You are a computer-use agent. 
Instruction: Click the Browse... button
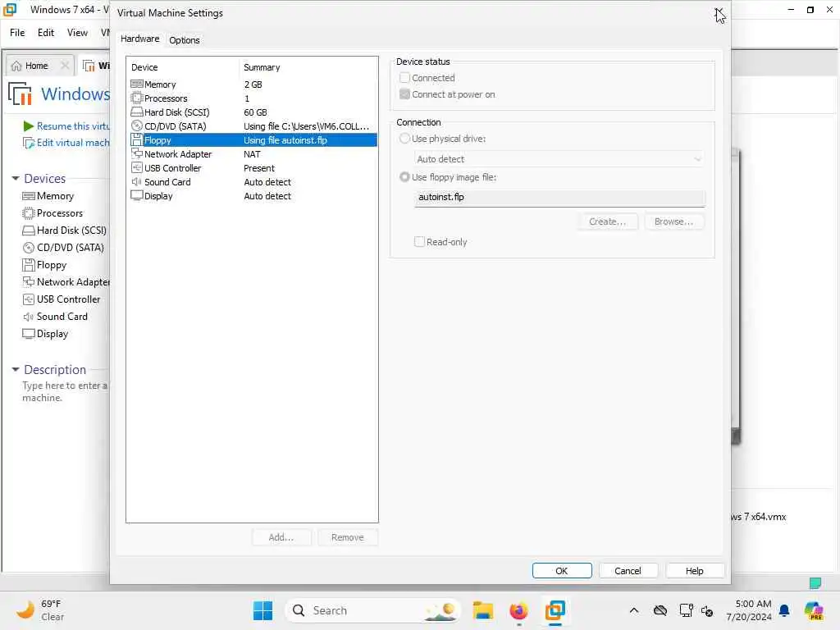[x=674, y=221]
